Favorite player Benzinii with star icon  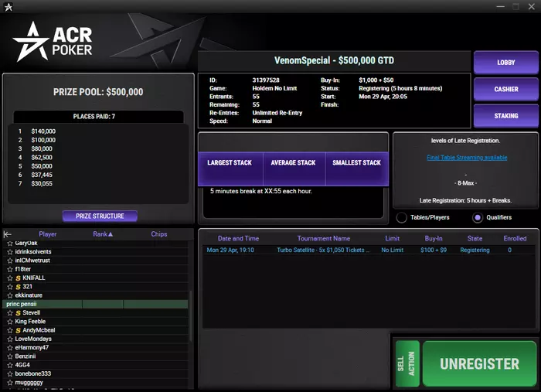[x=10, y=356]
